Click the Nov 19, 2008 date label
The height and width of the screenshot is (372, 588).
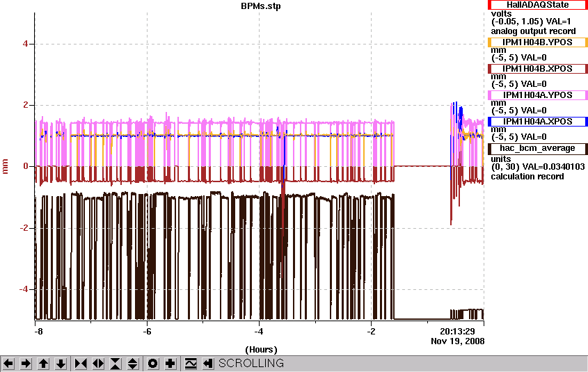tap(457, 341)
